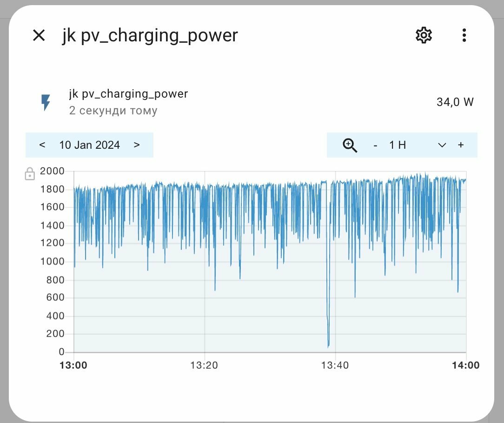Click the lightning bolt power icon

pyautogui.click(x=46, y=103)
